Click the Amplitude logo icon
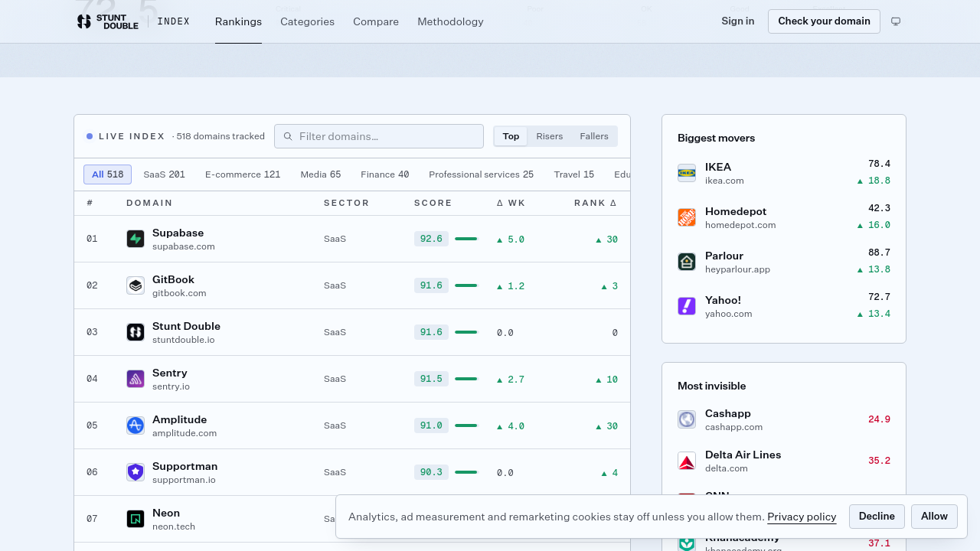The height and width of the screenshot is (551, 980). [136, 425]
